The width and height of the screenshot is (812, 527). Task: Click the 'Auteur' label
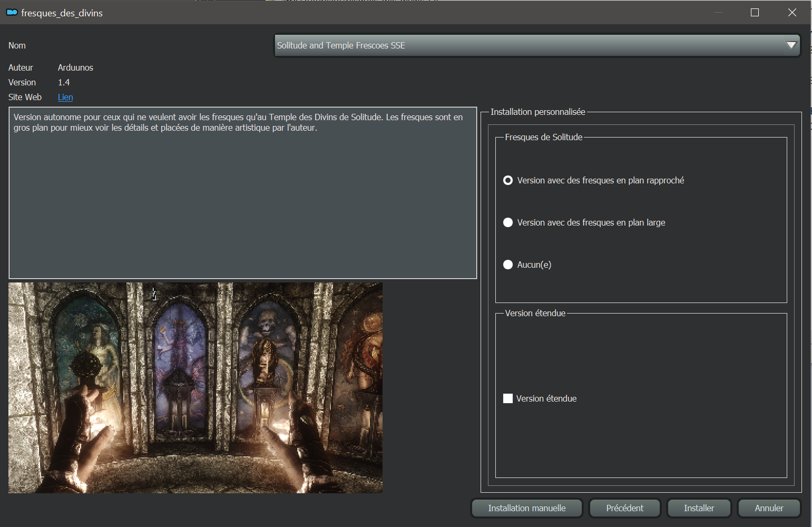(21, 67)
